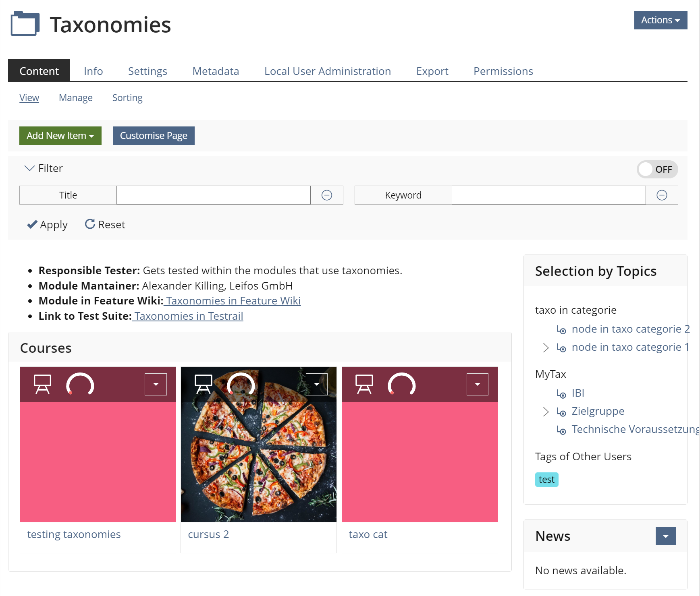Click the Apply checkmark icon

[32, 224]
